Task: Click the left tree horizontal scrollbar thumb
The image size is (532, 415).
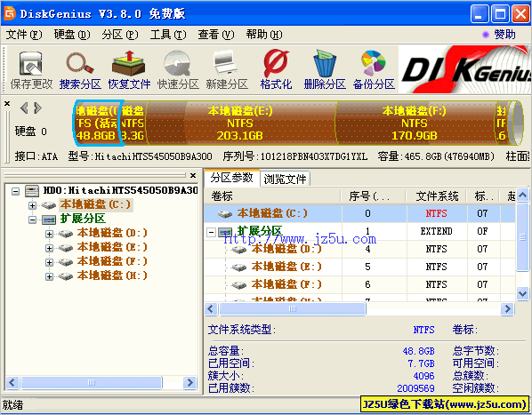Action: click(92, 382)
